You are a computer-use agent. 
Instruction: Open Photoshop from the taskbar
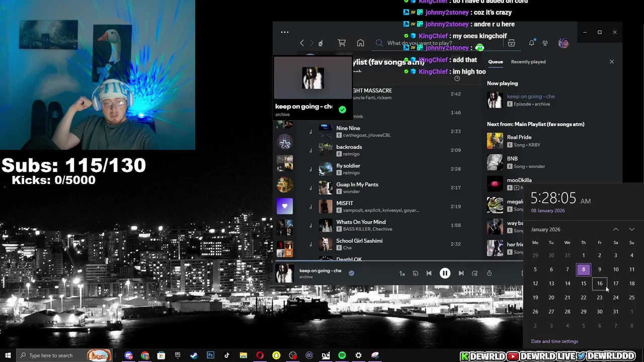[210, 355]
